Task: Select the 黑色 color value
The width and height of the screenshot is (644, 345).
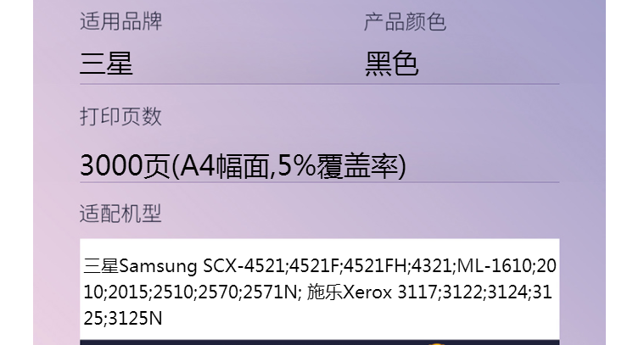Action: 391,64
